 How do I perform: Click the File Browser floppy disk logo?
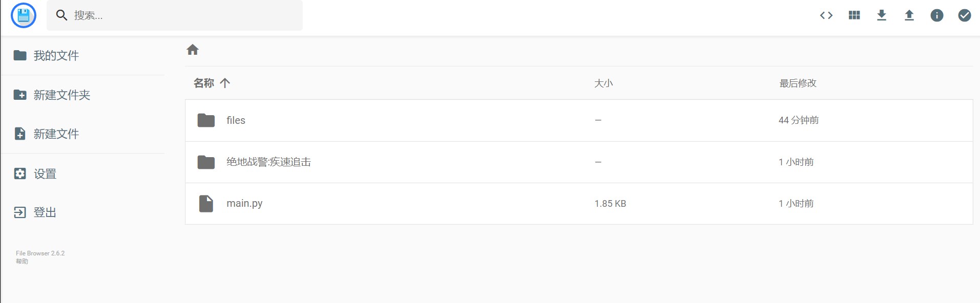click(x=24, y=15)
